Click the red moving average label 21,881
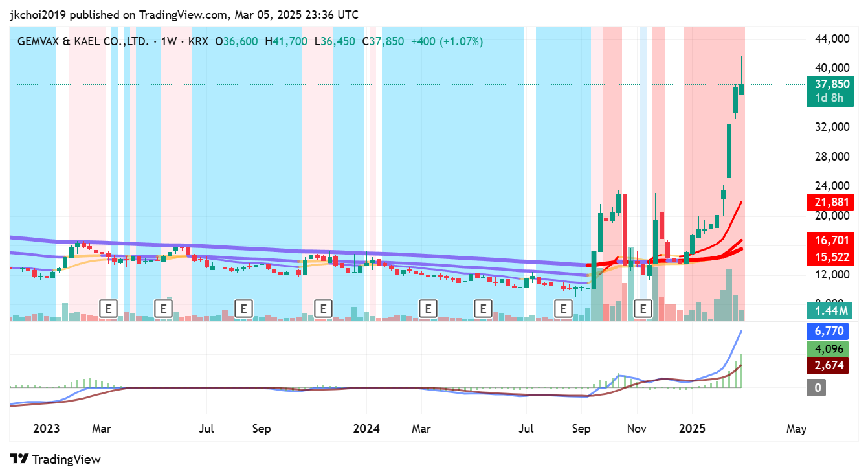 pos(830,203)
